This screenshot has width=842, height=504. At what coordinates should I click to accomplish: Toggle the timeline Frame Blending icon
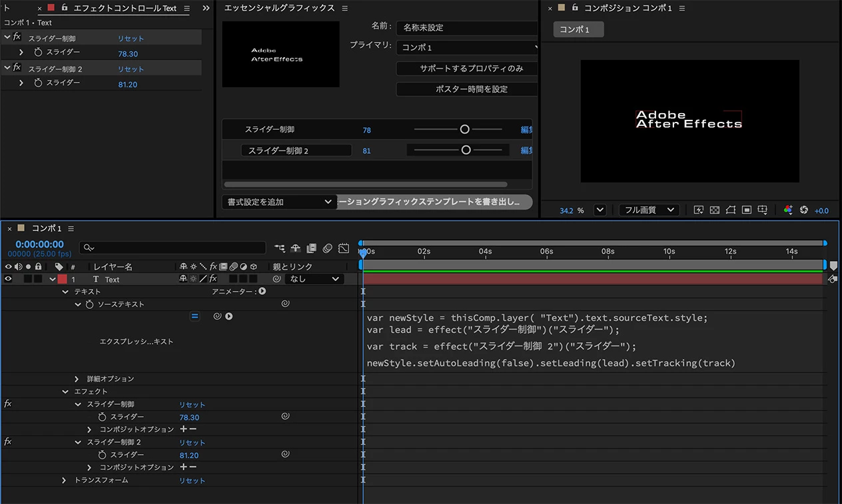312,248
